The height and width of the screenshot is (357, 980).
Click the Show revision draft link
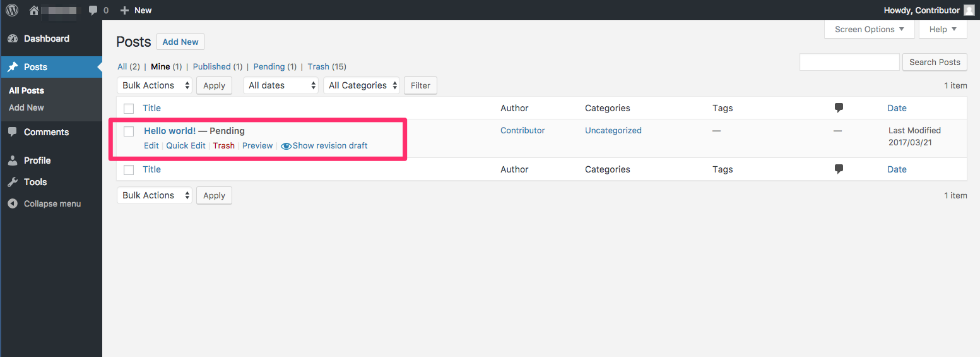pyautogui.click(x=329, y=145)
